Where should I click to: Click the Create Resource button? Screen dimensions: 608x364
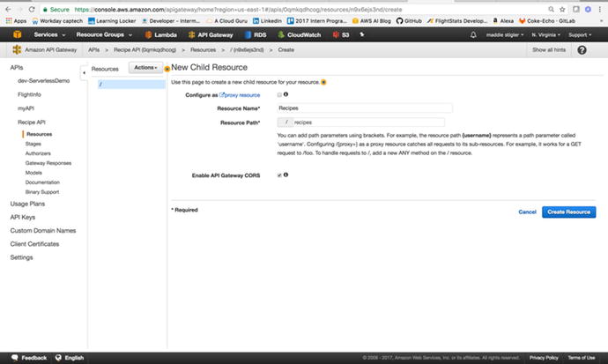569,212
